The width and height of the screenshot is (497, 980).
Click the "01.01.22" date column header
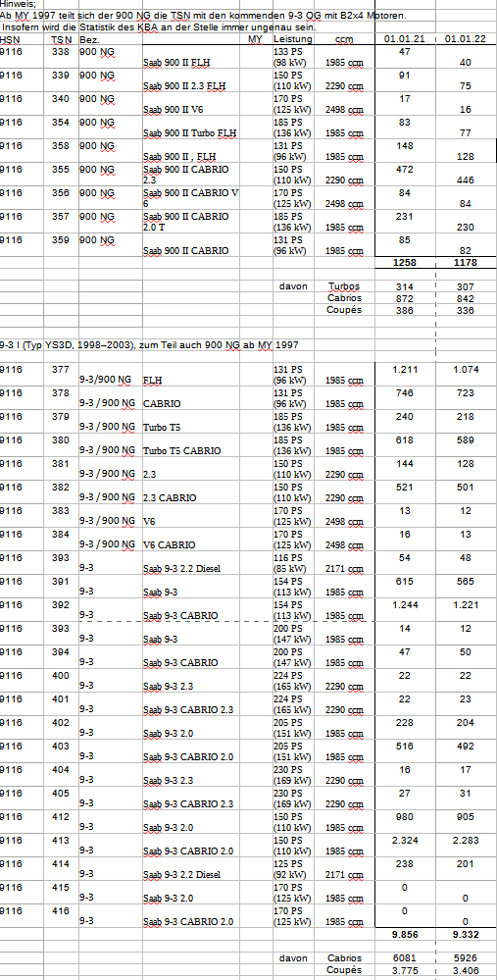(466, 40)
